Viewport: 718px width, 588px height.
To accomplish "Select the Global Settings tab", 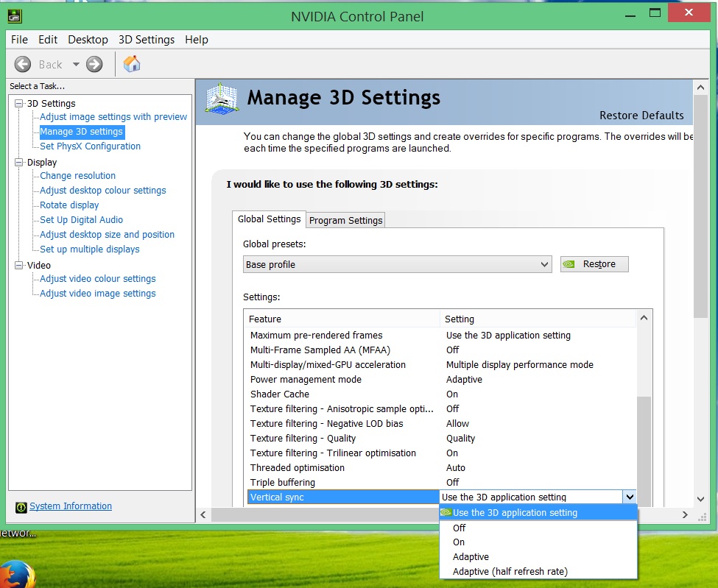I will (x=270, y=219).
